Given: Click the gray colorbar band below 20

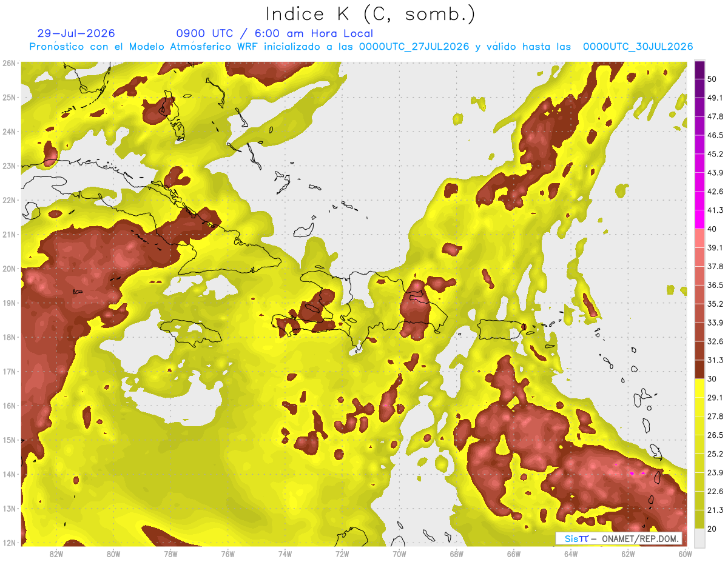Looking at the screenshot, I should [699, 538].
